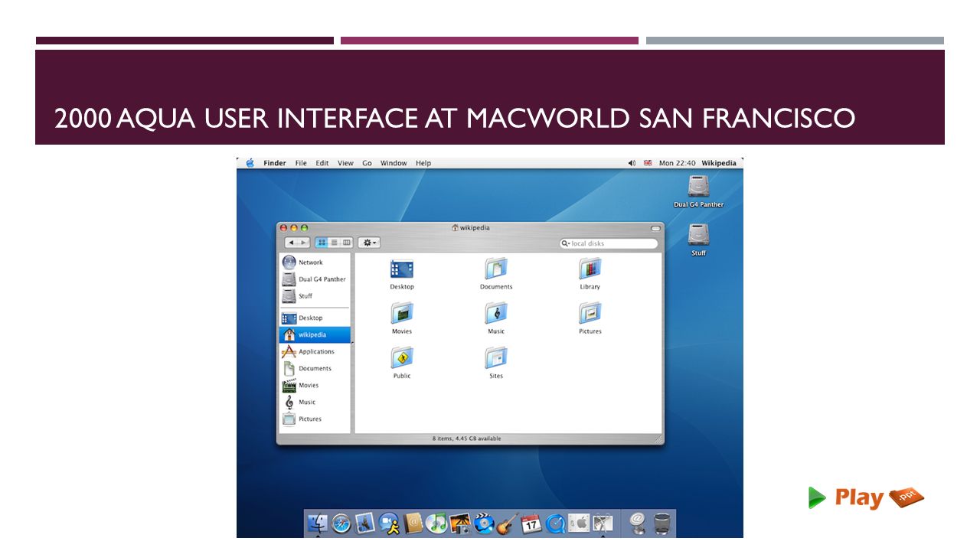Select Music in the sidebar

(315, 402)
